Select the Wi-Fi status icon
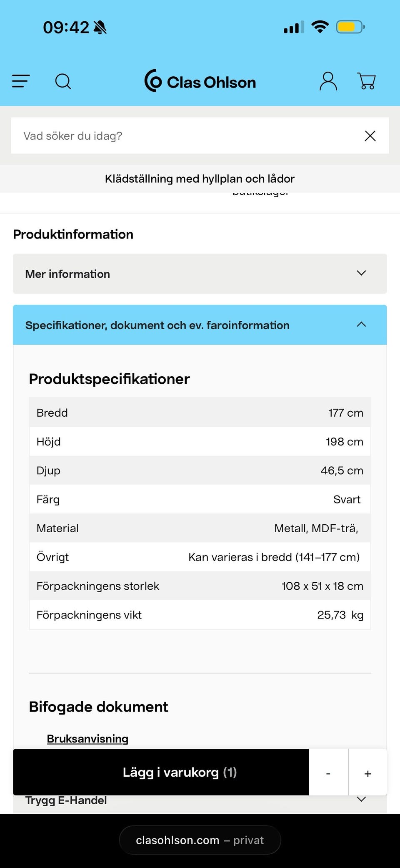 tap(320, 27)
